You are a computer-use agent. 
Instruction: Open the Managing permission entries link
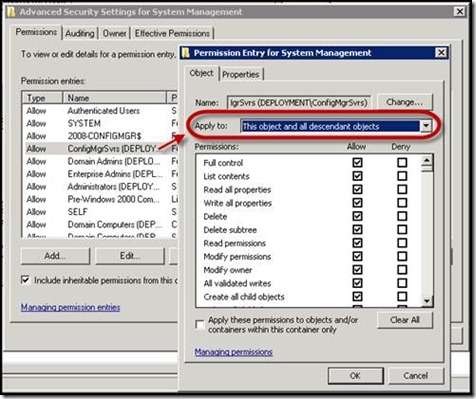pos(70,307)
